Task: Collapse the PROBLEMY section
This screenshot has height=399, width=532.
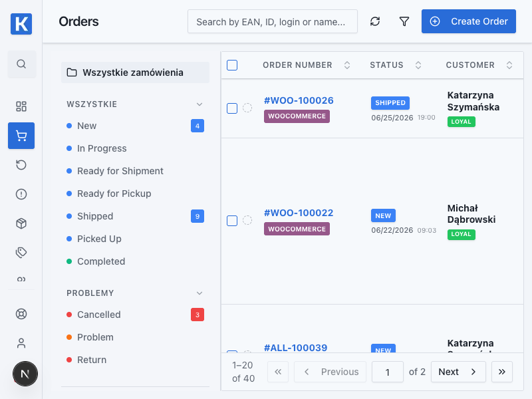Action: (199, 293)
